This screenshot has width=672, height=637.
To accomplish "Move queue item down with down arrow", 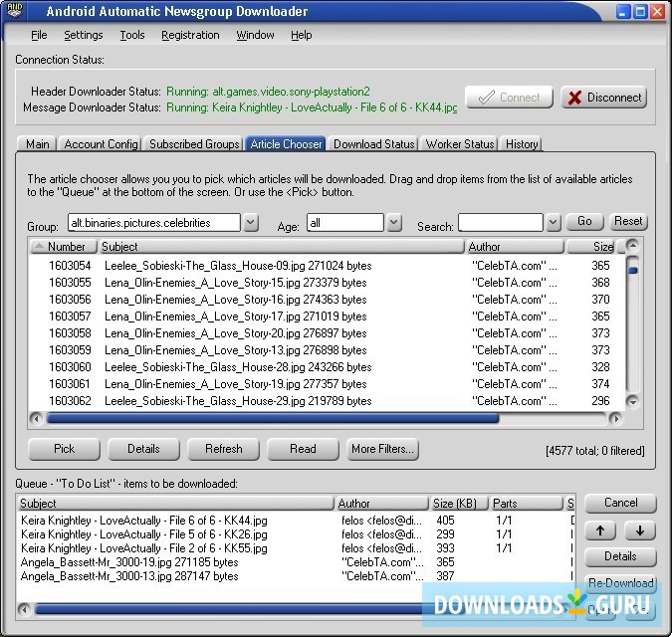I will point(640,531).
